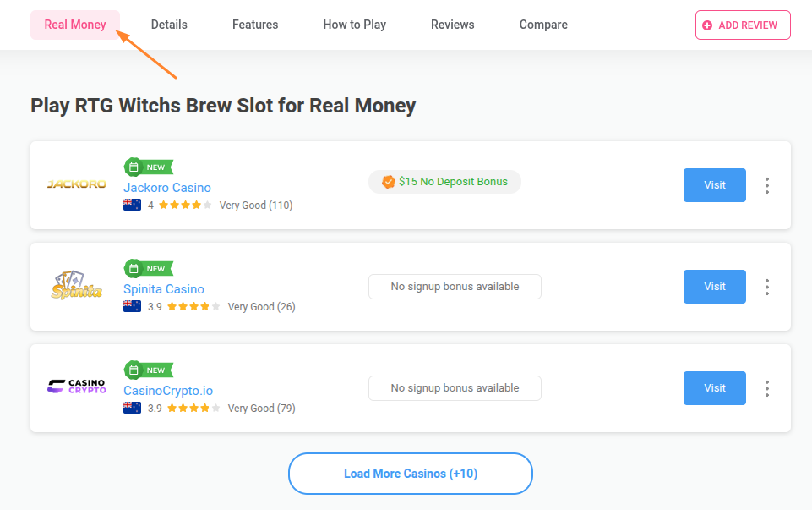Click the 'Very Good (26)' rating text
The width and height of the screenshot is (812, 510).
point(262,307)
